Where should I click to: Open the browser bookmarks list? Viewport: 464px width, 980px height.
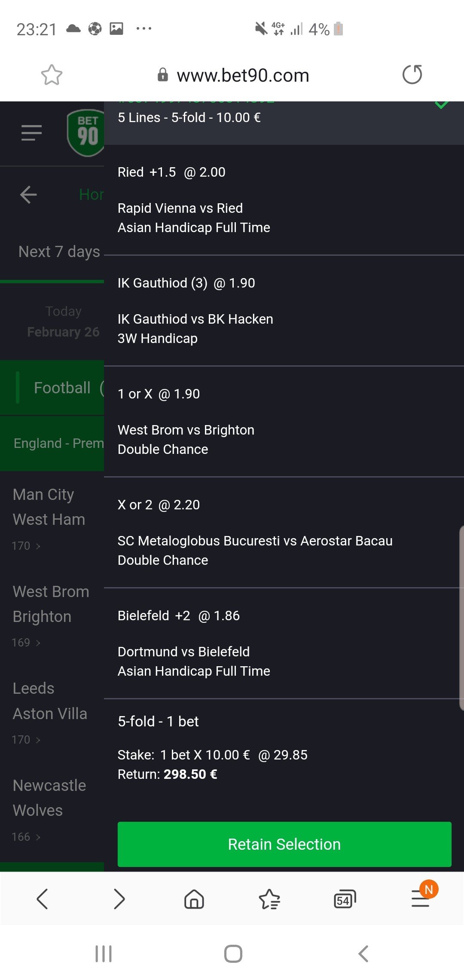point(269,899)
